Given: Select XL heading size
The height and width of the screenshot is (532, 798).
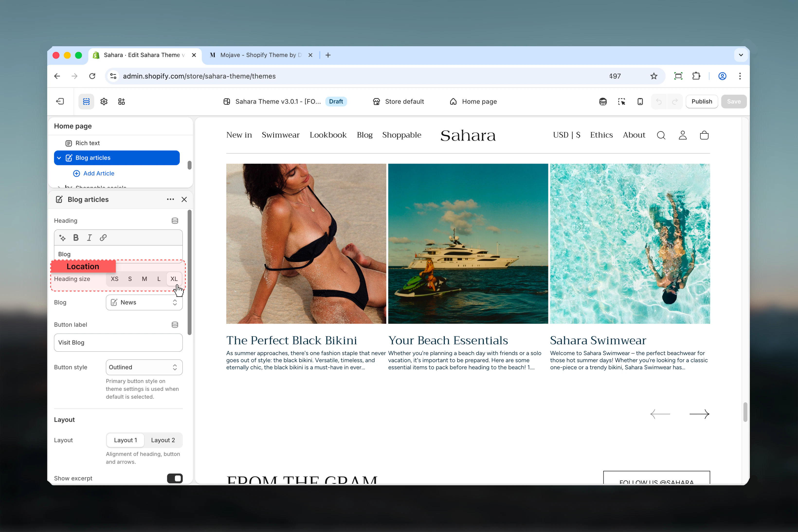Looking at the screenshot, I should point(174,279).
